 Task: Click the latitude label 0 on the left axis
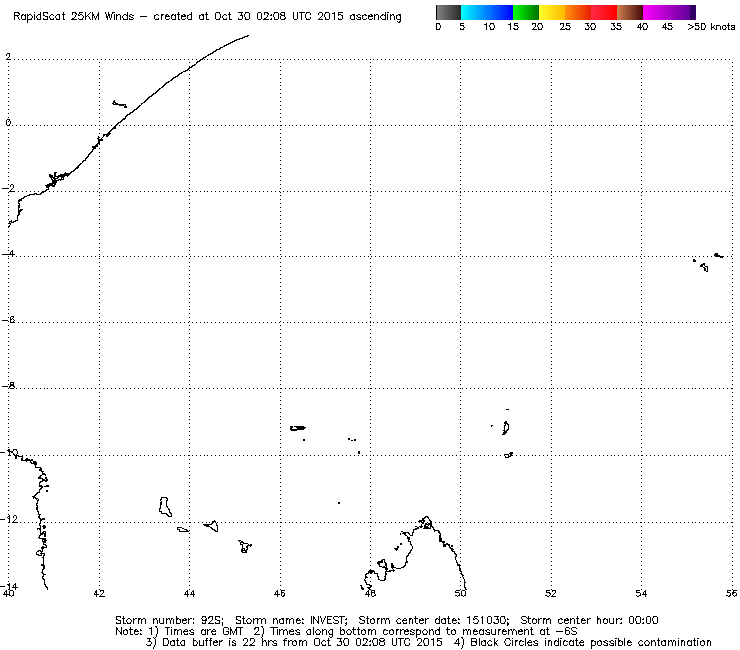[x=8, y=123]
